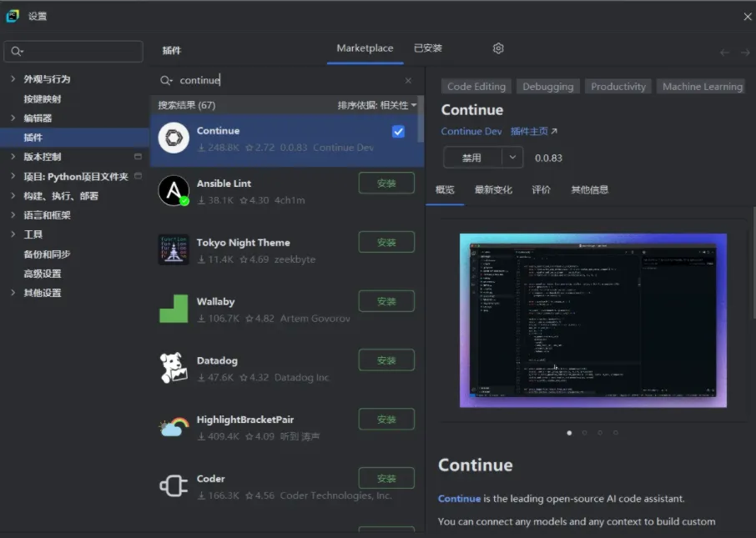Select the fourth screenshot carousel dot
The height and width of the screenshot is (538, 756).
616,433
